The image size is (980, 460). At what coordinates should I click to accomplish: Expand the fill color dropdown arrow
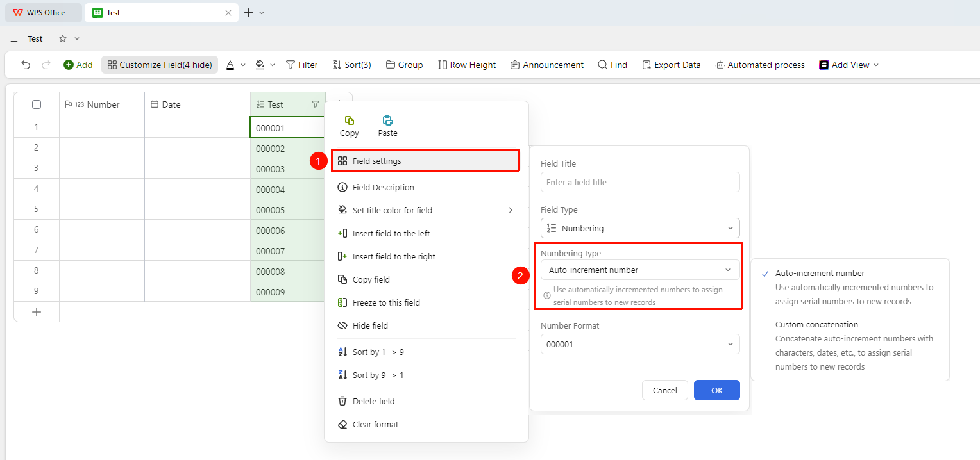273,65
